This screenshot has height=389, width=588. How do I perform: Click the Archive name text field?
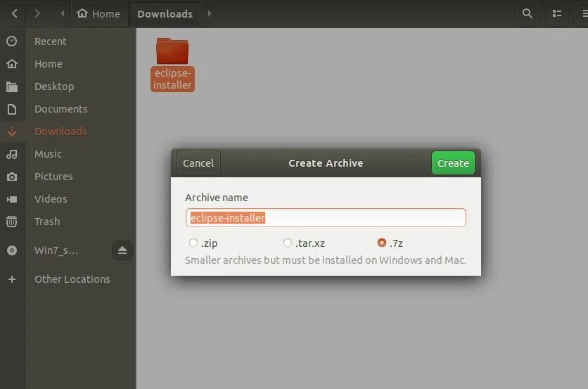click(x=326, y=217)
